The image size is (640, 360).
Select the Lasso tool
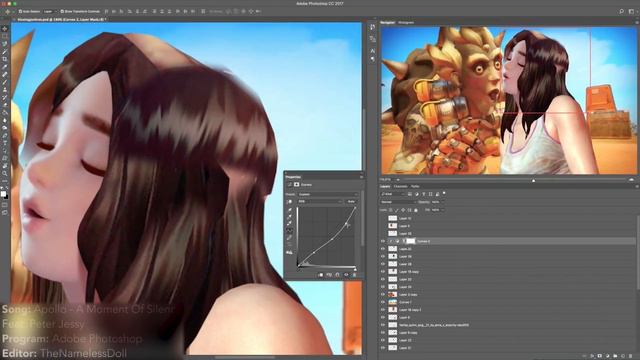(5, 44)
